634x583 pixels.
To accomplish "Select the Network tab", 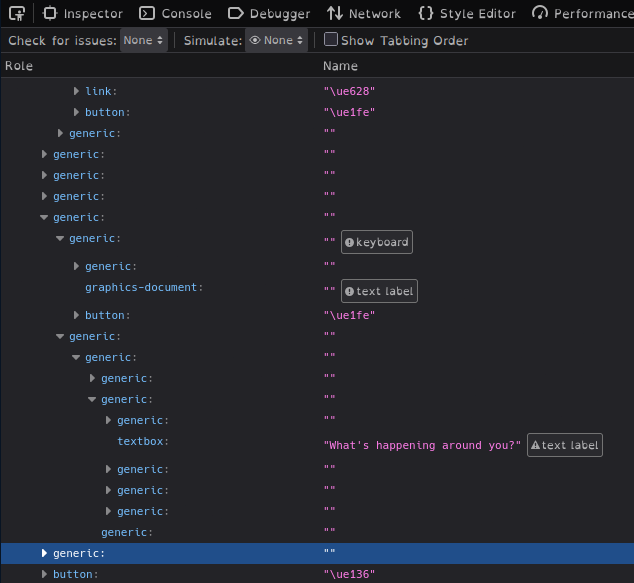I will click(364, 13).
